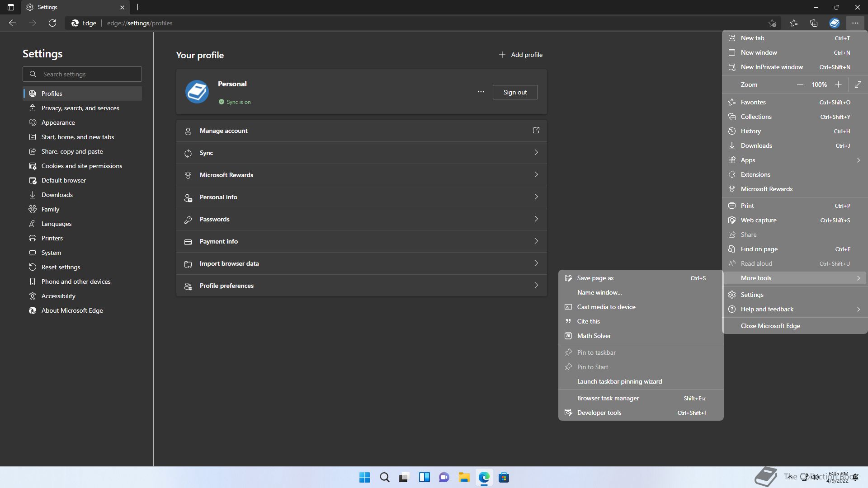868x488 pixels.
Task: Zoom in with the plus icon
Action: coord(838,84)
